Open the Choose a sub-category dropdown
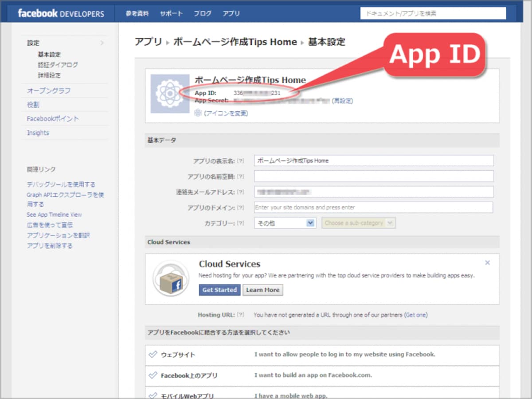The height and width of the screenshot is (399, 532). pyautogui.click(x=358, y=223)
